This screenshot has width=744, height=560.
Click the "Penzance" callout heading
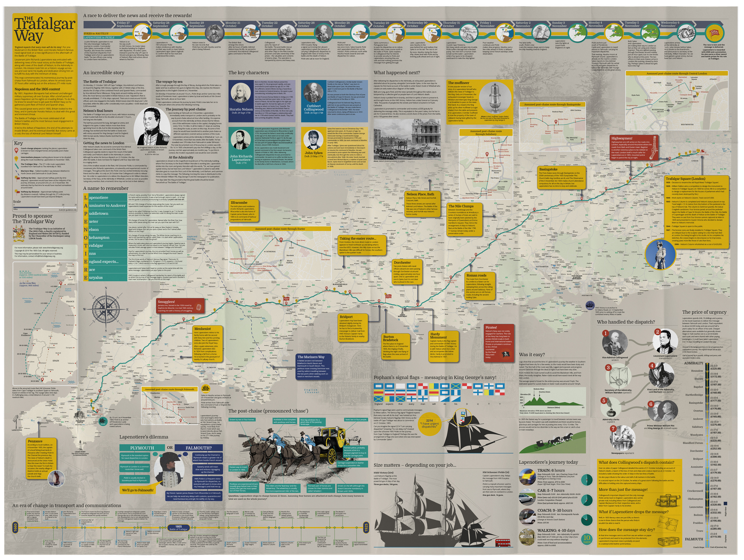pos(35,441)
